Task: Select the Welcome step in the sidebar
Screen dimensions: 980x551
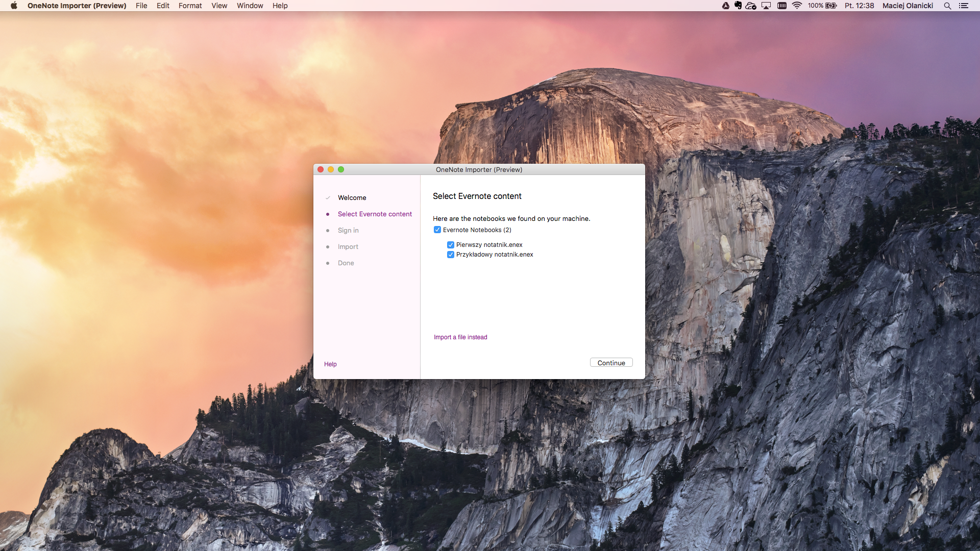Action: 352,198
